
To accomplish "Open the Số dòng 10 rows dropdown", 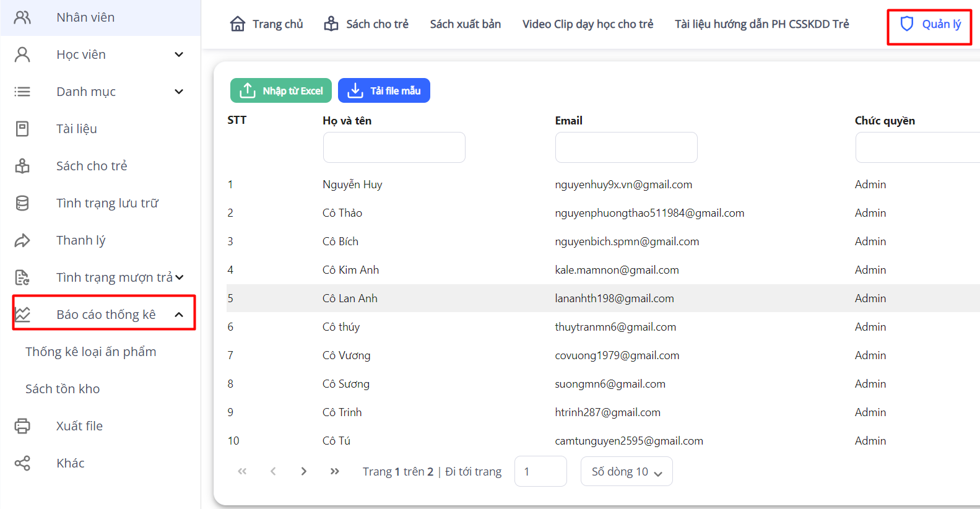I will pos(626,472).
